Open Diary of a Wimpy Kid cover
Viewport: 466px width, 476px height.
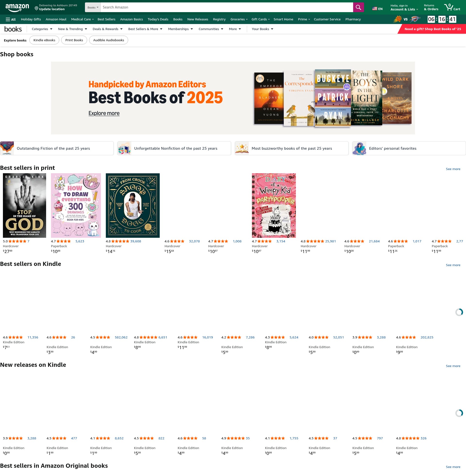(x=274, y=205)
